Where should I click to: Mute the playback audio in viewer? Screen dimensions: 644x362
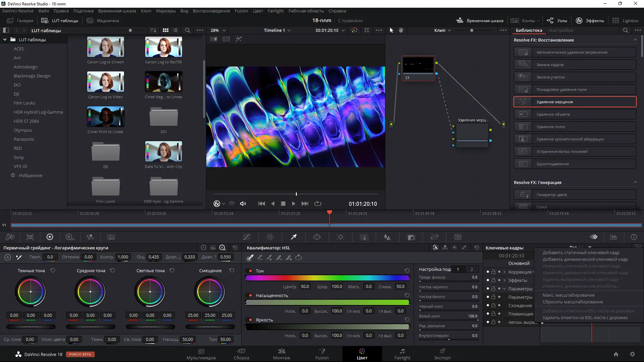243,203
